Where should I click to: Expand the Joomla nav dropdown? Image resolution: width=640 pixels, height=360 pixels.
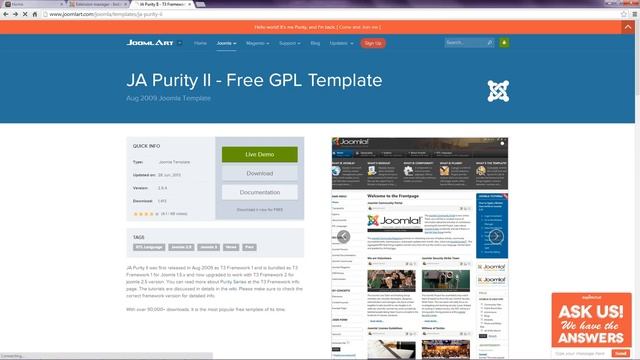coord(226,43)
